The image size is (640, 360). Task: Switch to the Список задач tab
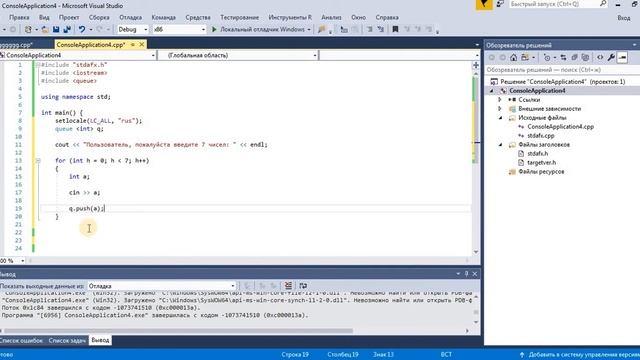click(67, 340)
